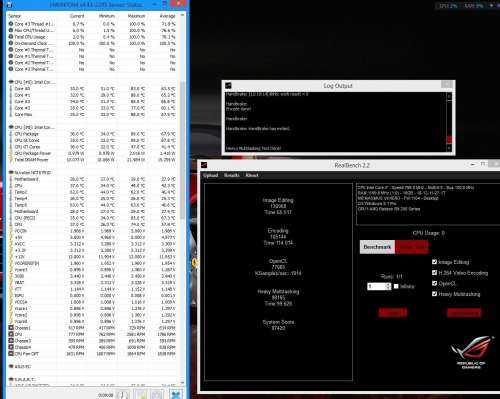The height and width of the screenshot is (399, 500).
Task: Click the Current column header in HWiNFO
Action: 77,16
